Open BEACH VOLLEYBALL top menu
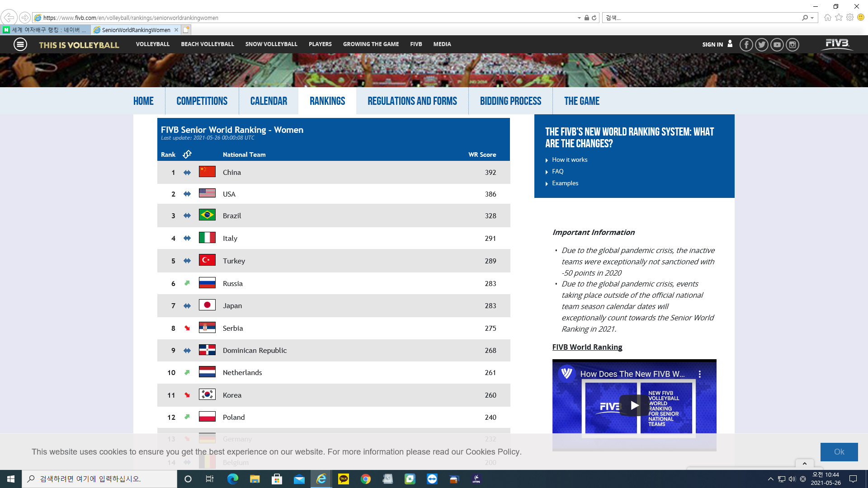Image resolution: width=868 pixels, height=488 pixels. click(208, 44)
